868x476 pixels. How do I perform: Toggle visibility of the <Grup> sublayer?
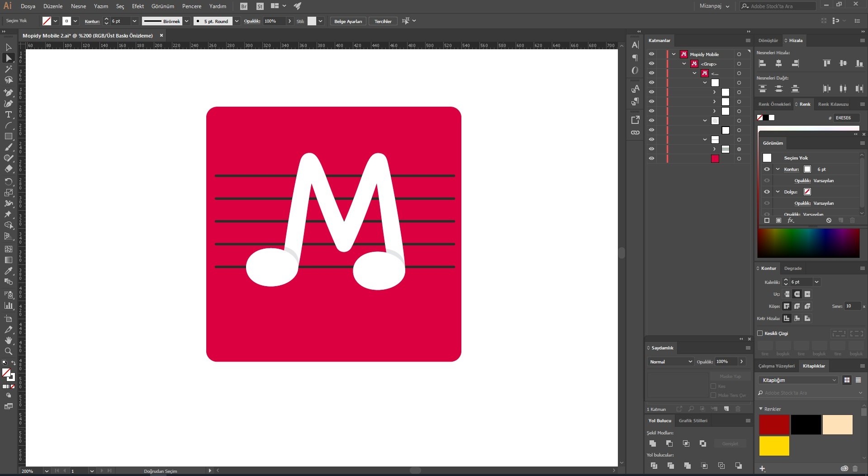tap(651, 63)
